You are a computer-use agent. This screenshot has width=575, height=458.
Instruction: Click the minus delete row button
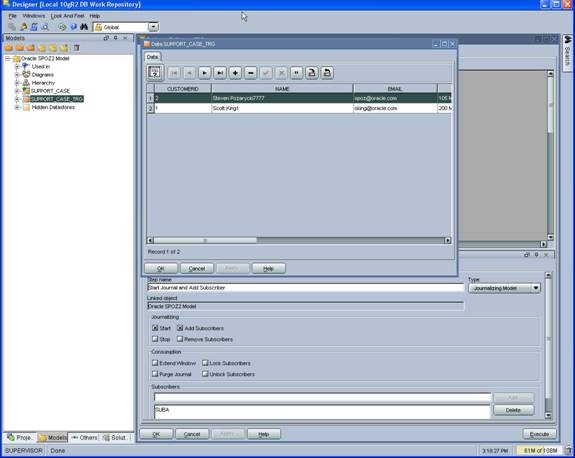(250, 73)
